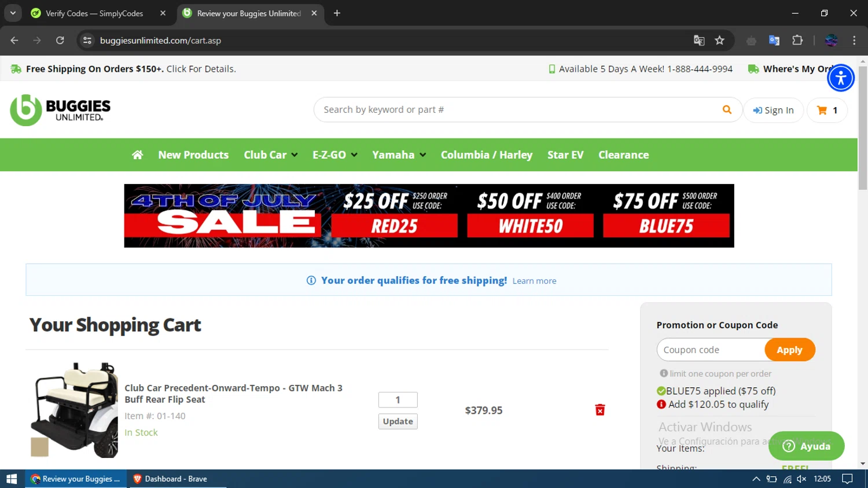The width and height of the screenshot is (868, 488).
Task: Open the Windows notifications center icon
Action: tap(847, 479)
